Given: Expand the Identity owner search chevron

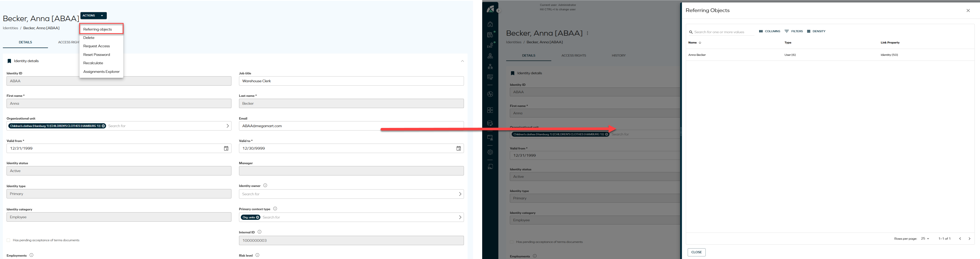Looking at the screenshot, I should point(460,194).
